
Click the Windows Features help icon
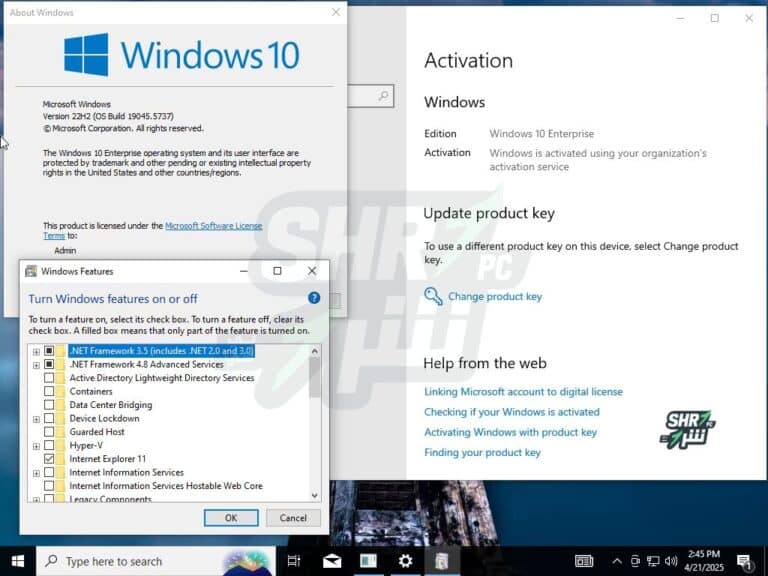click(314, 298)
